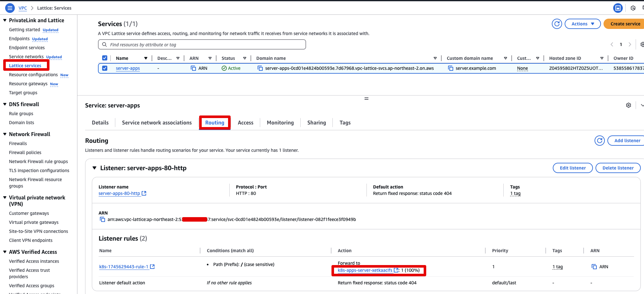The height and width of the screenshot is (294, 644).
Task: Click Create service button
Action: pos(624,24)
